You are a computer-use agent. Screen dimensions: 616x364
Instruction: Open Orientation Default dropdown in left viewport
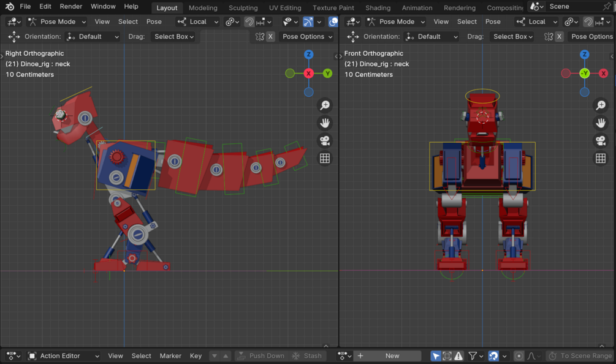93,37
